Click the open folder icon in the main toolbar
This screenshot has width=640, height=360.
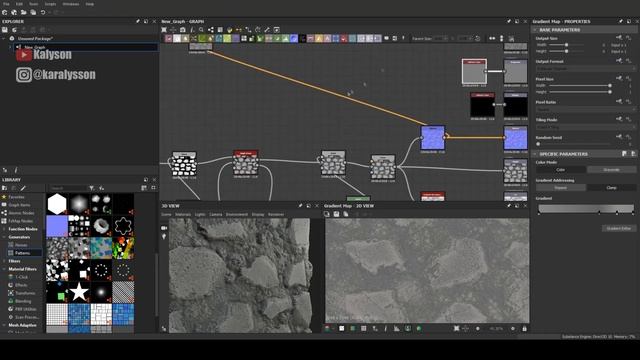[x=23, y=13]
